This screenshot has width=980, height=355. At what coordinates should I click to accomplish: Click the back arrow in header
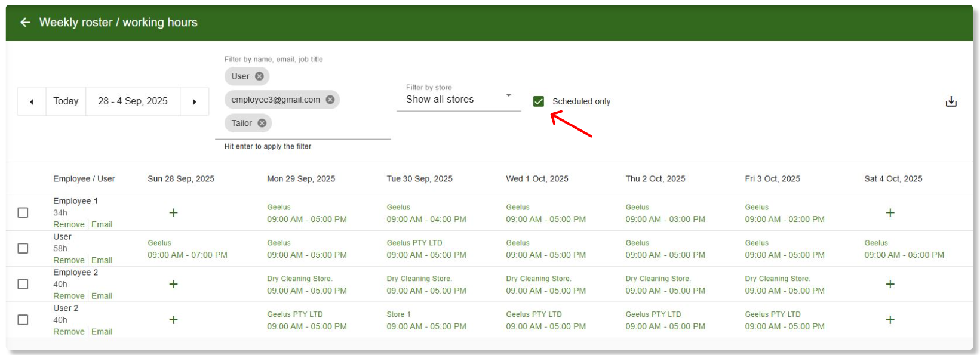pos(25,23)
